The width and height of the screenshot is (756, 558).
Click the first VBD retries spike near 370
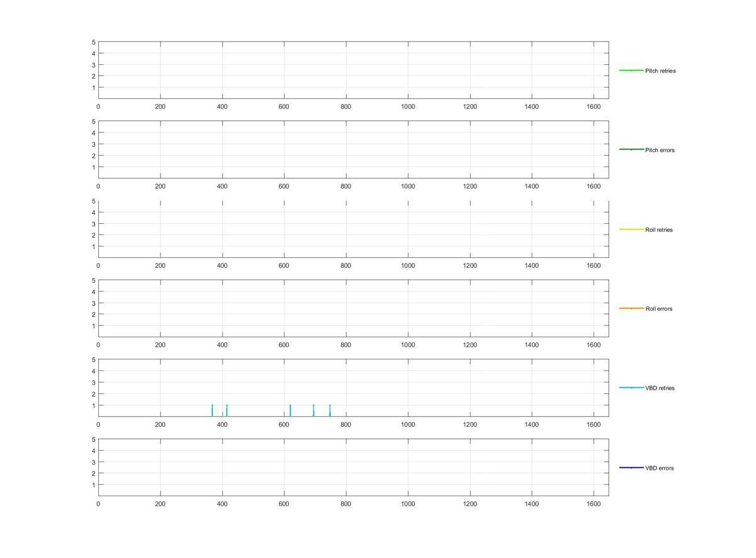[212, 410]
